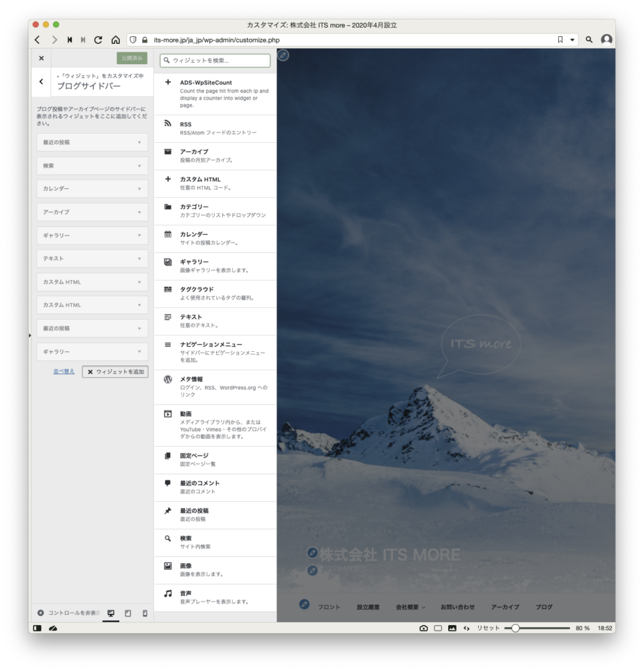Image resolution: width=644 pixels, height=671 pixels.
Task: Expand the テキスト widget settings
Action: [92, 259]
